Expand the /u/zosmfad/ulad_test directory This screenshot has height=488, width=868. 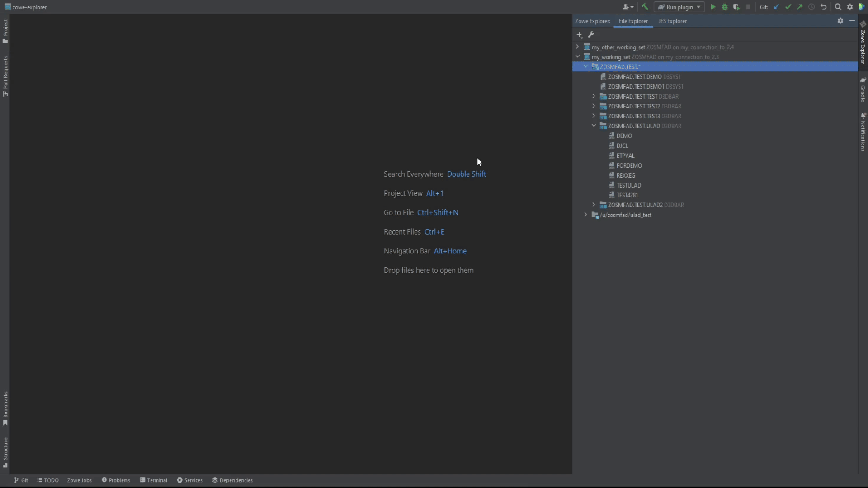point(585,215)
